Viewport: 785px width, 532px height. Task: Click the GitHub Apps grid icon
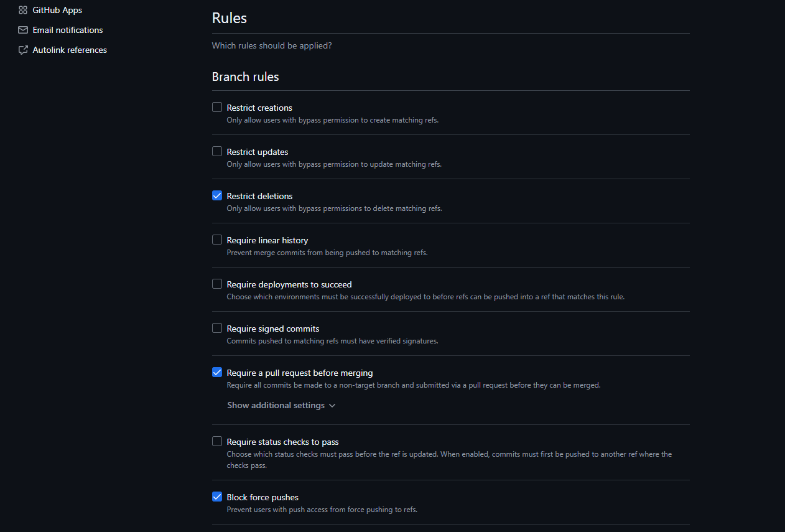click(x=23, y=9)
